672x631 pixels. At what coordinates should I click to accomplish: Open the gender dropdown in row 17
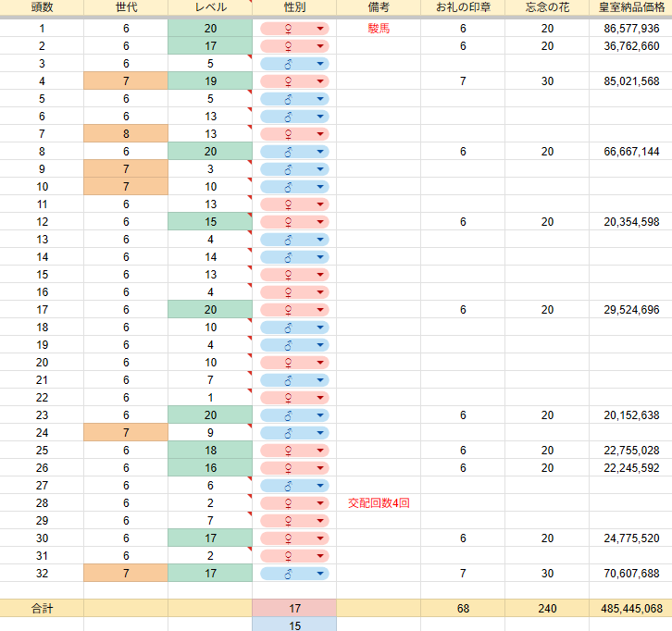pyautogui.click(x=294, y=310)
